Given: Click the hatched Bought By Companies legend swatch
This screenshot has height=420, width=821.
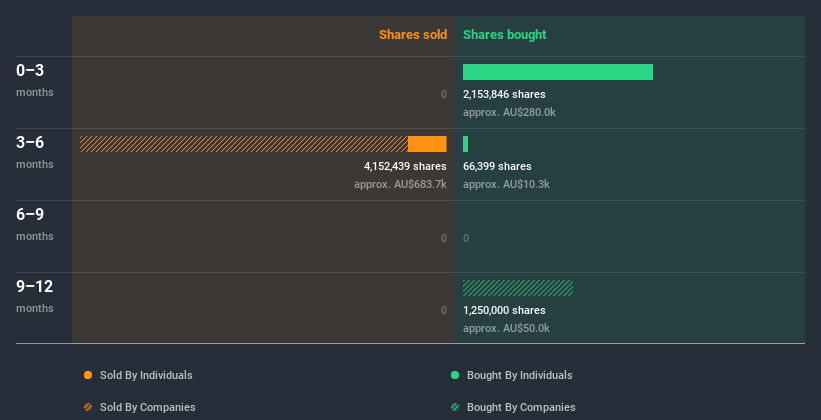Looking at the screenshot, I should [455, 407].
